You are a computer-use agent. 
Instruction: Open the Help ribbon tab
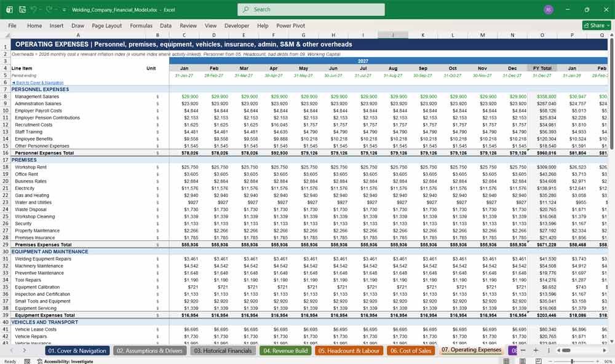(x=263, y=25)
